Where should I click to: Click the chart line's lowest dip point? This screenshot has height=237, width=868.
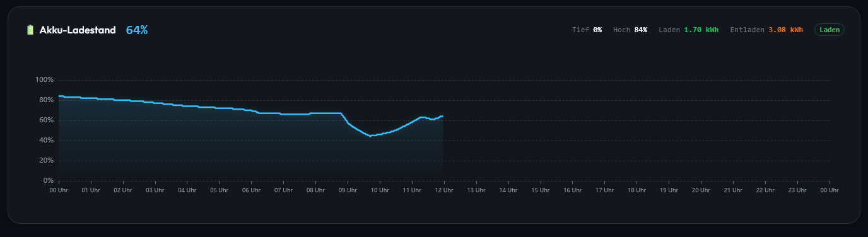pos(370,136)
